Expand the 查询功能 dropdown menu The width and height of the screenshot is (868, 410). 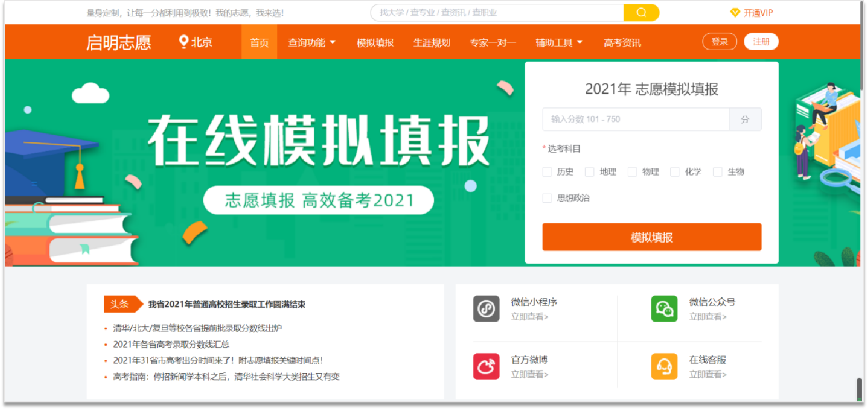tap(312, 43)
